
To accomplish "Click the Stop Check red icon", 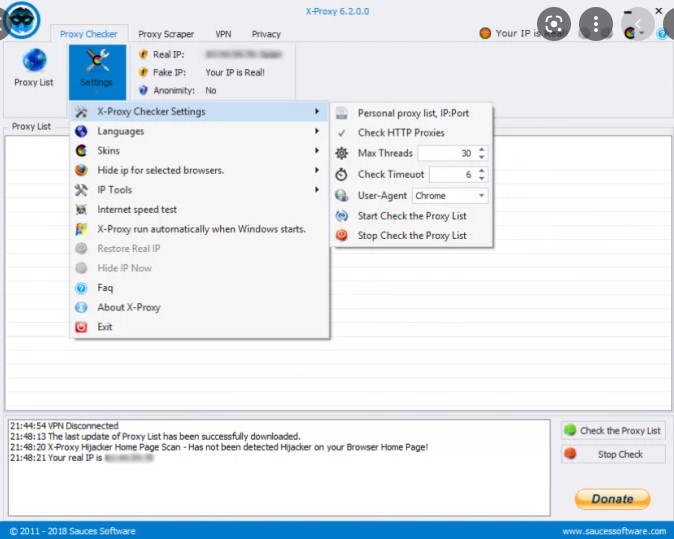I will coord(342,236).
